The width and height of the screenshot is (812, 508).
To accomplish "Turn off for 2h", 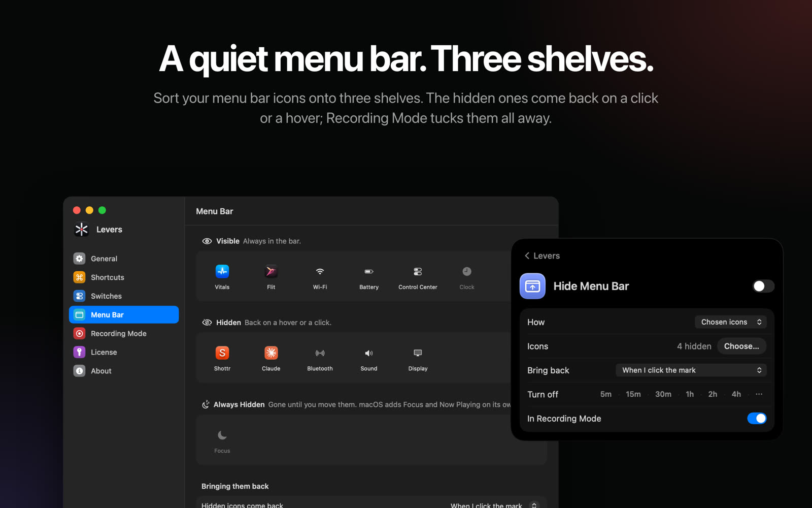I will pyautogui.click(x=713, y=394).
